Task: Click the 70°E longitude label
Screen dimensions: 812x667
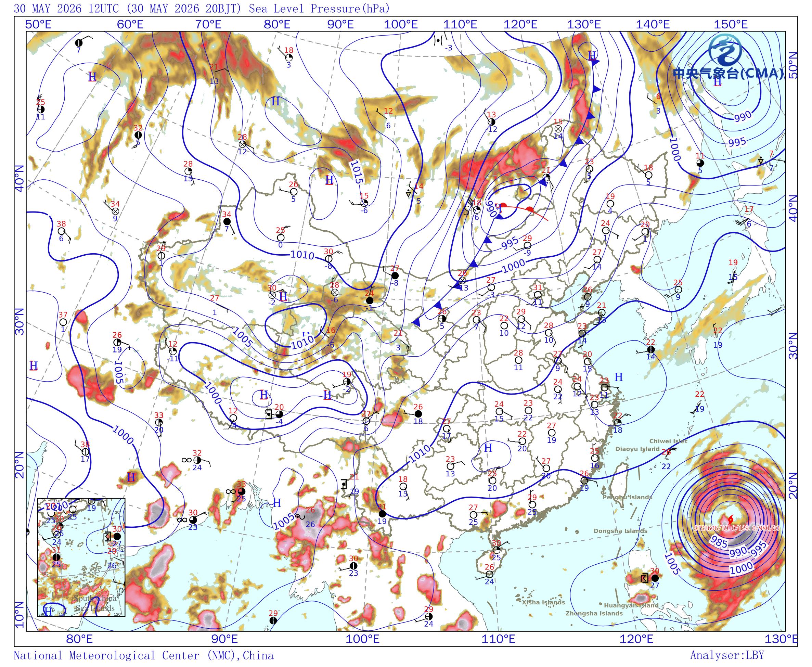Action: pos(209,25)
